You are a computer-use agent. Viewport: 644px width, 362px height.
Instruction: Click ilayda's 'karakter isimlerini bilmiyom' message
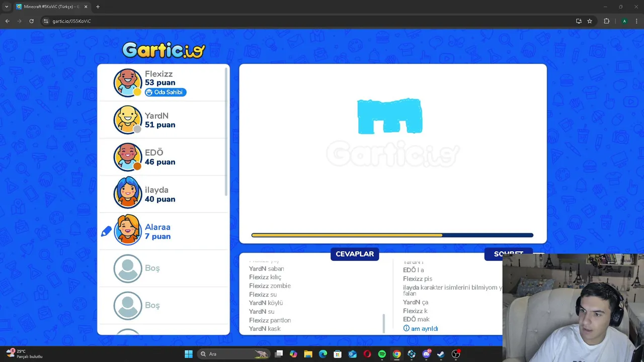(452, 290)
